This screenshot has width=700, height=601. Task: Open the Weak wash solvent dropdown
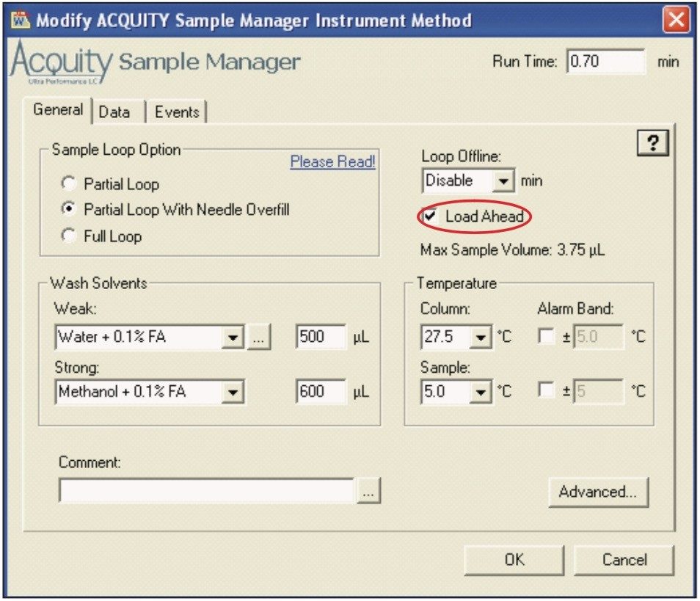coord(233,337)
